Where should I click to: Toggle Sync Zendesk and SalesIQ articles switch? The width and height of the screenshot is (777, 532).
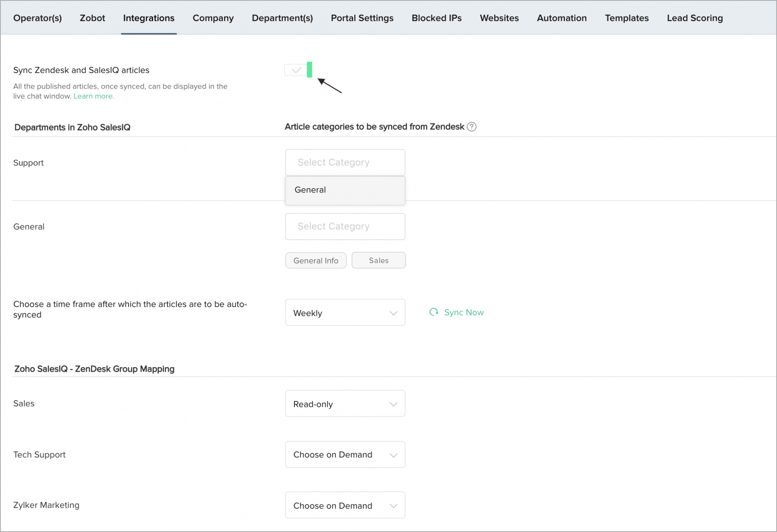[298, 70]
